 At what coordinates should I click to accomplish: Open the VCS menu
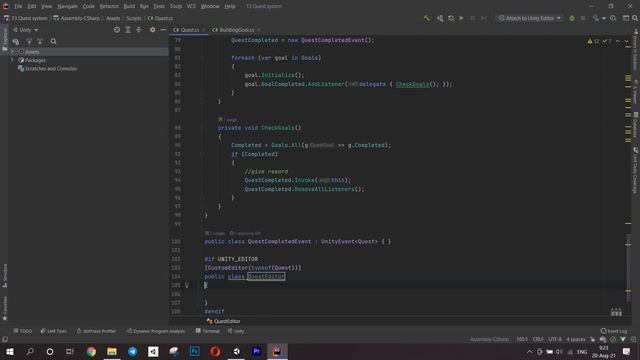[x=191, y=6]
